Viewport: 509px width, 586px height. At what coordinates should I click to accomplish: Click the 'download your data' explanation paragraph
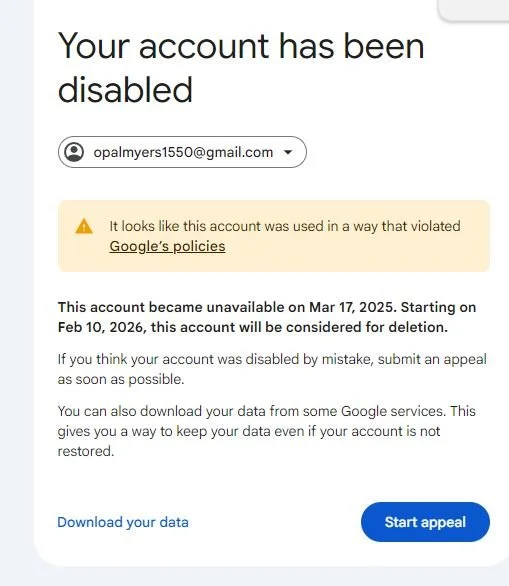point(266,431)
